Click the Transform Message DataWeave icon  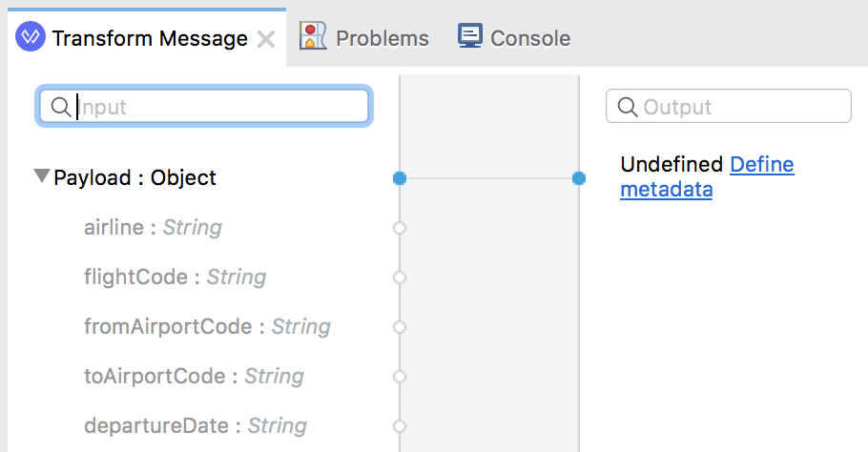pyautogui.click(x=31, y=36)
